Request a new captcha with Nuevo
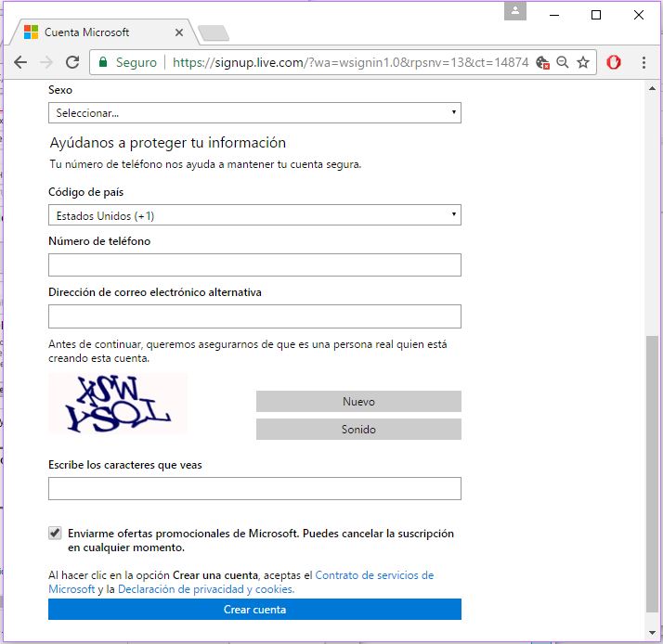Screen dimensions: 663x644 (358, 401)
